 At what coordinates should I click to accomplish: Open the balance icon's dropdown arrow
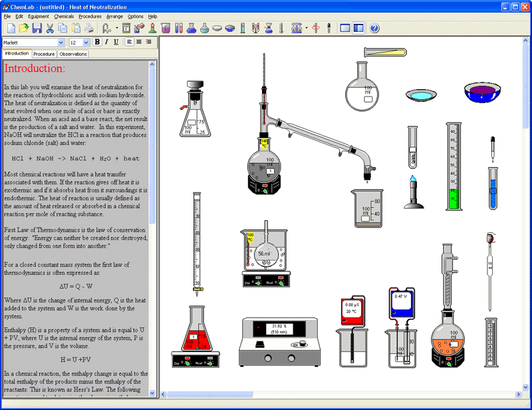(x=306, y=28)
